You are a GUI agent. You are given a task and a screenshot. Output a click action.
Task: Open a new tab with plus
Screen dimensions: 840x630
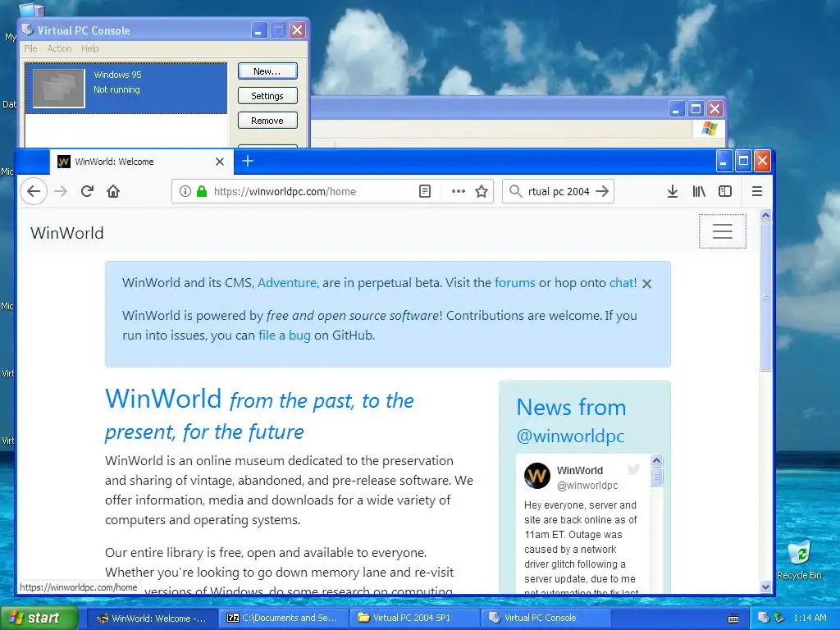click(248, 162)
